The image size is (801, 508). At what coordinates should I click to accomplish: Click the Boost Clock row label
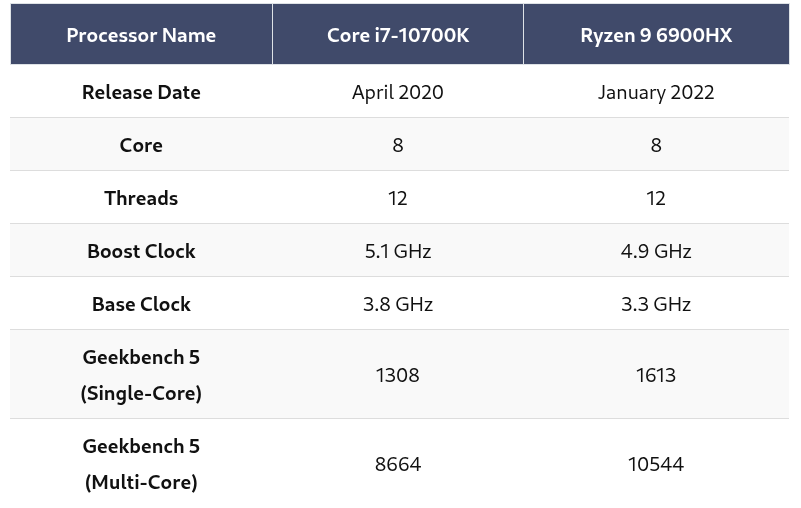click(141, 251)
